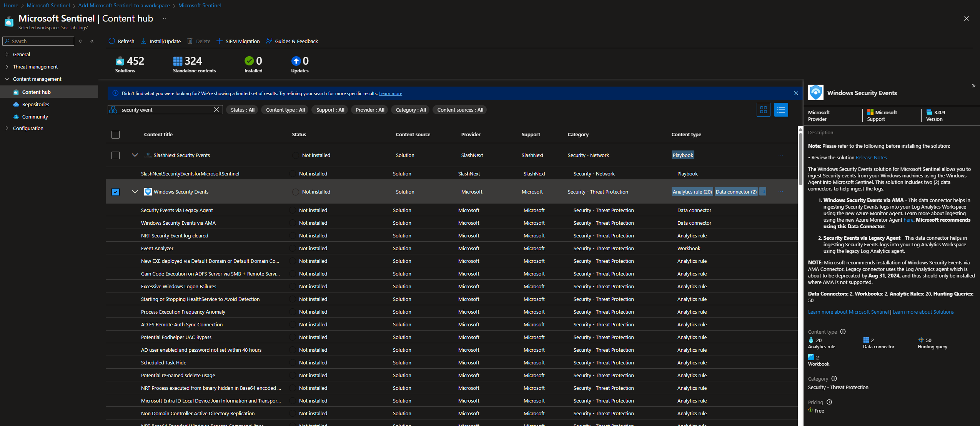Dismiss the limited results info banner

(x=796, y=93)
